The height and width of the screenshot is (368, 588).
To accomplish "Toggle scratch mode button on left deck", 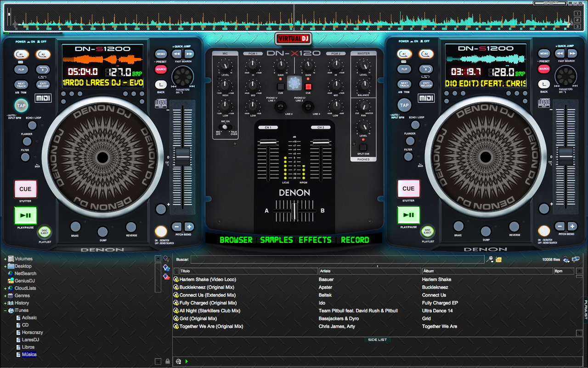I will 161,231.
